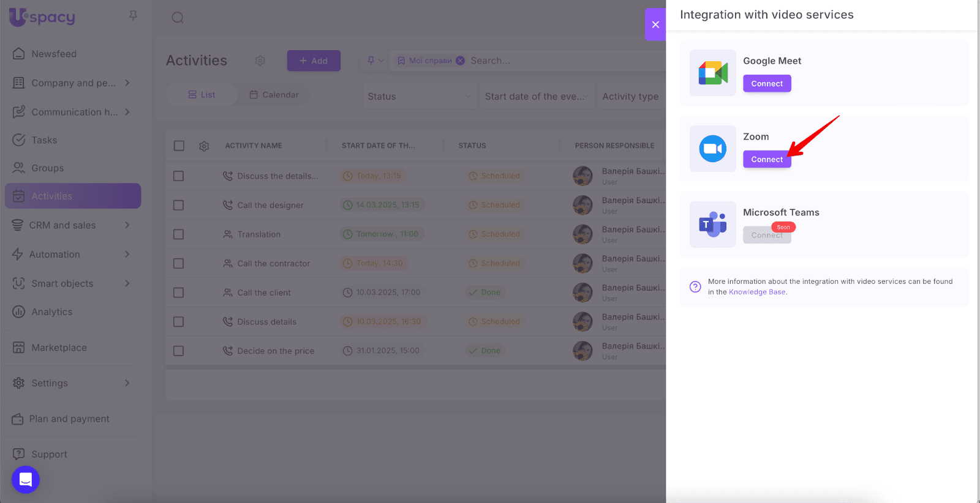Image resolution: width=980 pixels, height=503 pixels.
Task: Select Activities in the sidebar
Action: click(73, 196)
